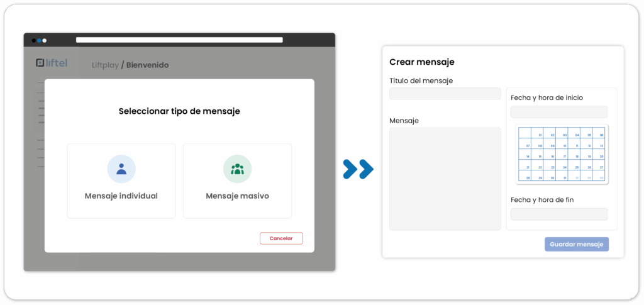Pick day 23 in the calendar
Viewport: 644px width, 305px height.
pyautogui.click(x=550, y=165)
